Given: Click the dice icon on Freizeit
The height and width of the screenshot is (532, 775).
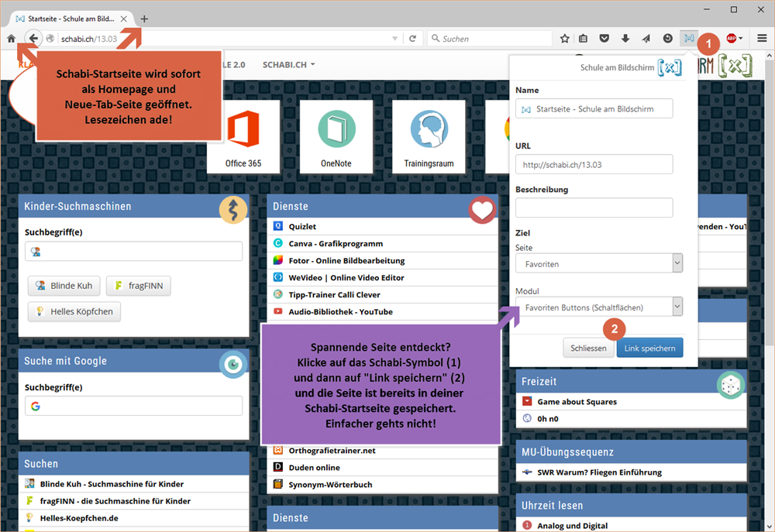Looking at the screenshot, I should pos(731,385).
